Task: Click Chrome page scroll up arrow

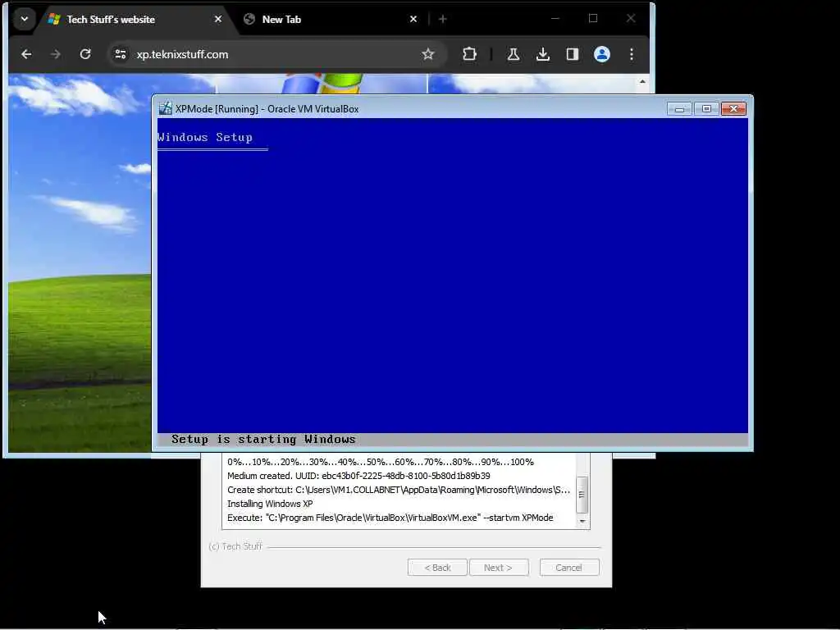Action: 642,81
